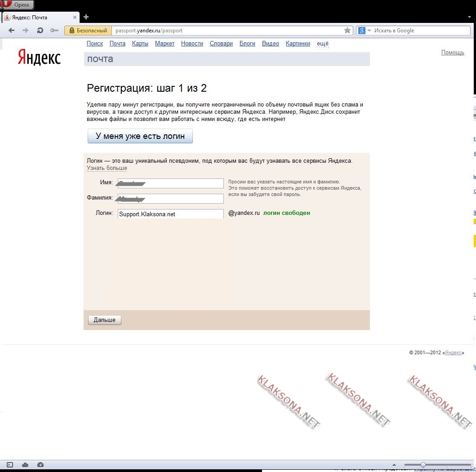
Task: Expand the ещё services menu
Action: tap(322, 44)
